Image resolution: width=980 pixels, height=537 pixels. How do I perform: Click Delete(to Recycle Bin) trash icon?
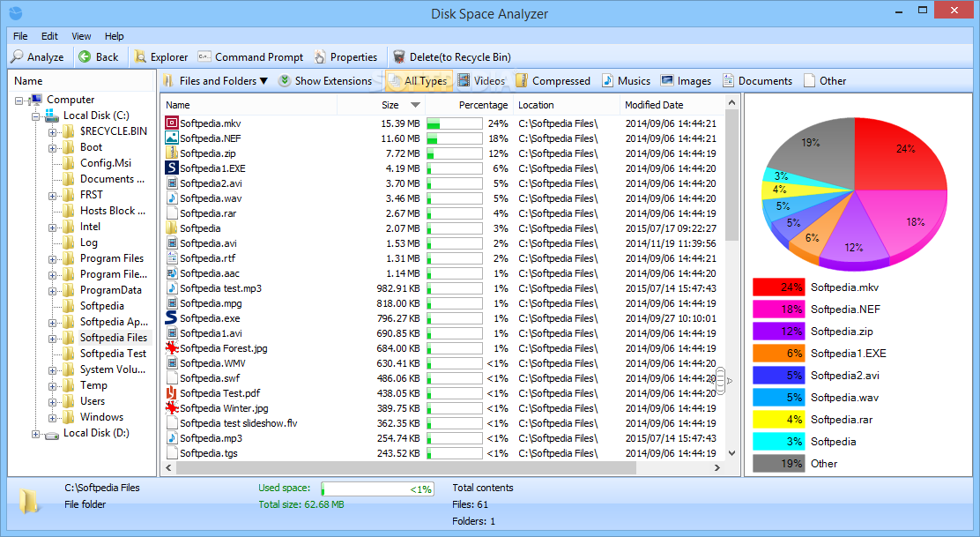click(x=398, y=57)
